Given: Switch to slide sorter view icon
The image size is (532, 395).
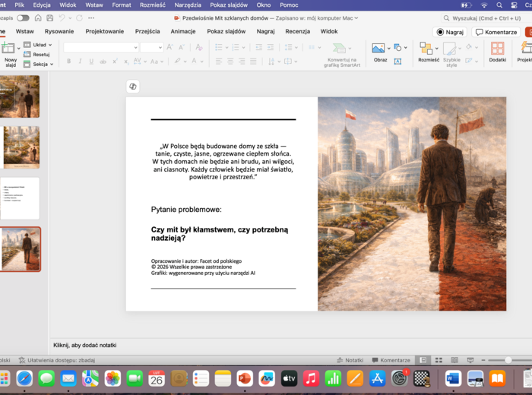Looking at the screenshot, I should coord(439,360).
